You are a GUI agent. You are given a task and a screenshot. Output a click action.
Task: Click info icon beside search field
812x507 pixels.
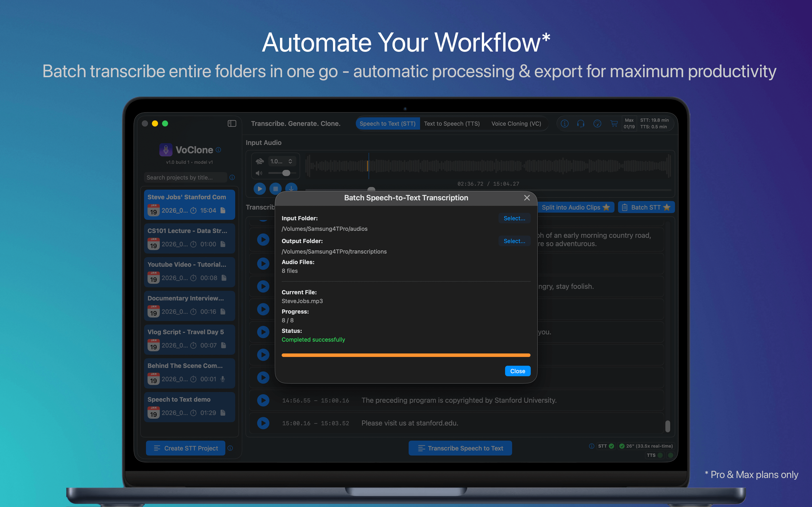(232, 177)
